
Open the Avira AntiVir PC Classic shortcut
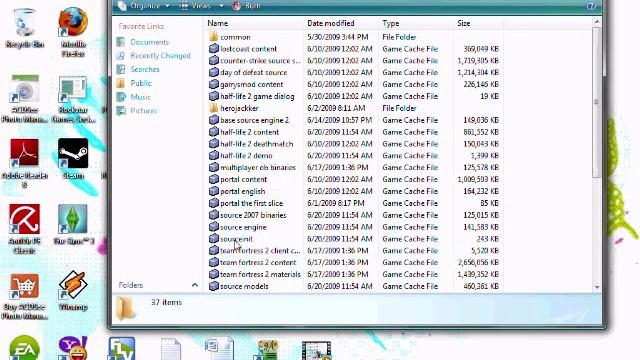[x=24, y=229]
